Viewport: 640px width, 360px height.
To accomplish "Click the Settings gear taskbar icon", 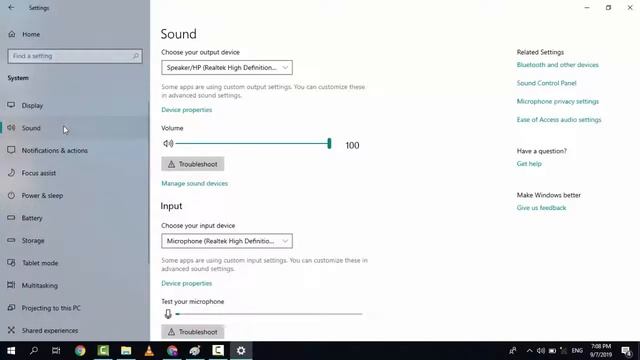I will click(241, 351).
